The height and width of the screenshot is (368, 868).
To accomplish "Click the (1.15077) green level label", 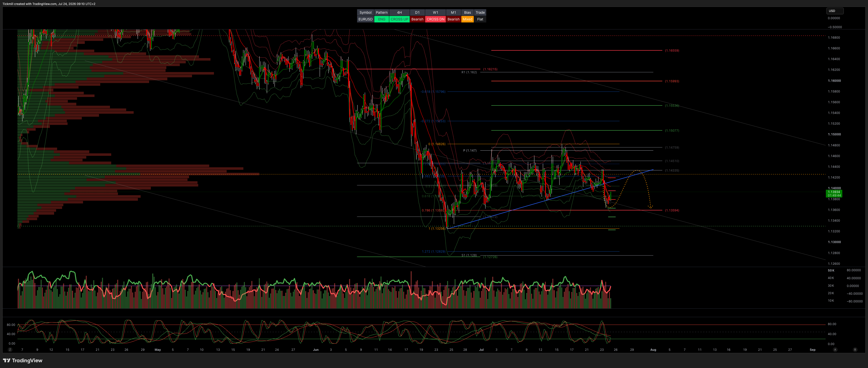I will tap(672, 130).
